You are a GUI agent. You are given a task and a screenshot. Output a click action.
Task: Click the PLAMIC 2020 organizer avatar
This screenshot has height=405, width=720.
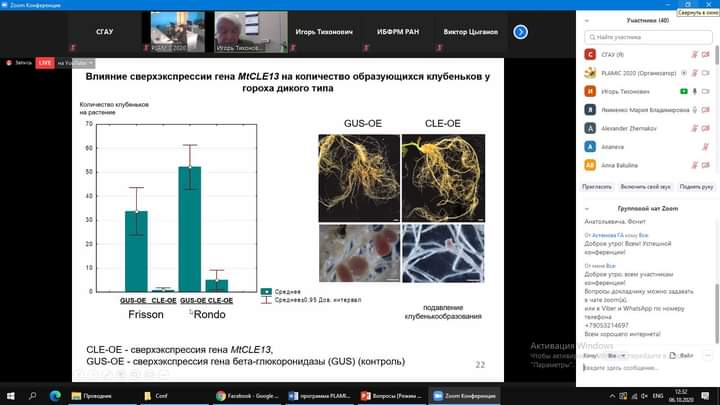tap(590, 73)
